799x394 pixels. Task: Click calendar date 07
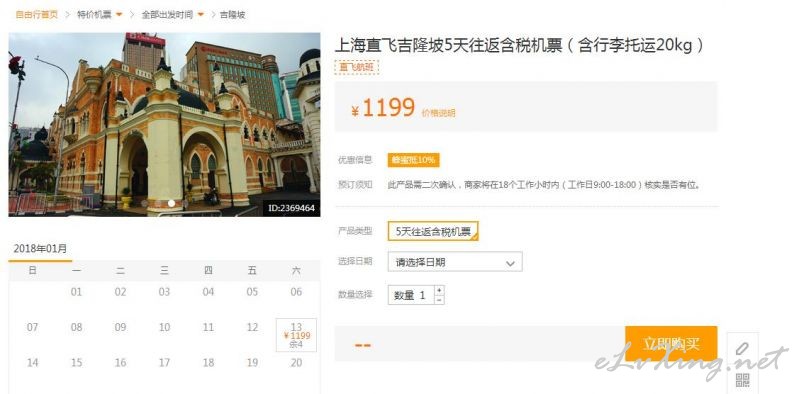tap(33, 327)
